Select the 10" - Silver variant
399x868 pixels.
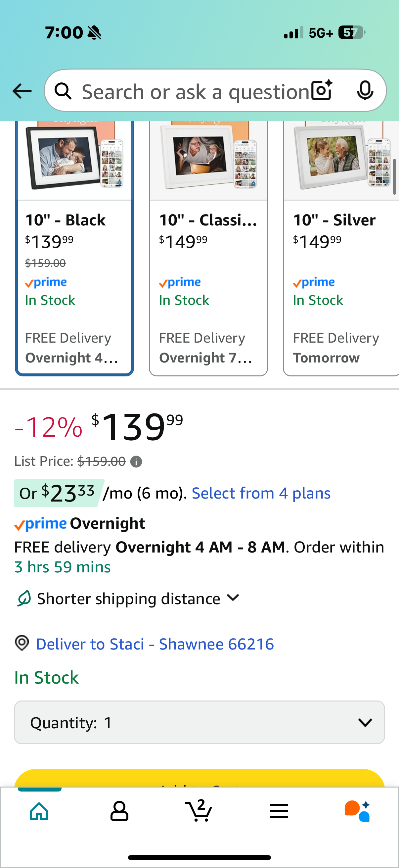click(x=341, y=248)
